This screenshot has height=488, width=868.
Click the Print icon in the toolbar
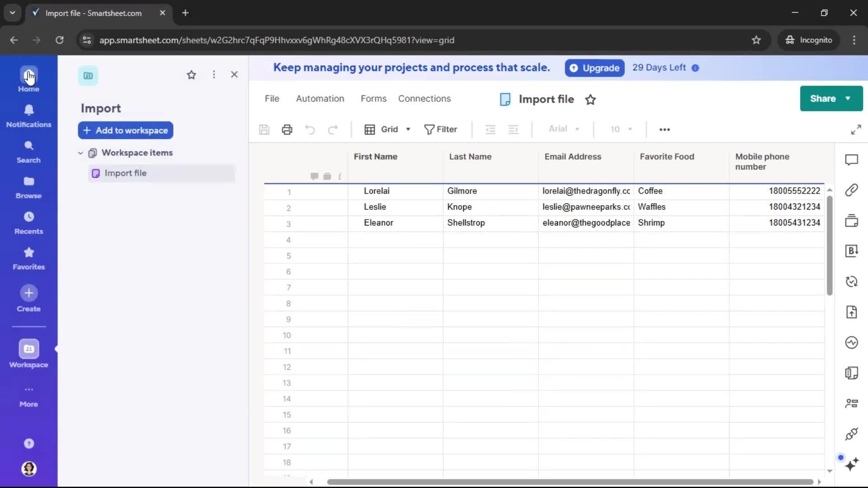coord(287,129)
